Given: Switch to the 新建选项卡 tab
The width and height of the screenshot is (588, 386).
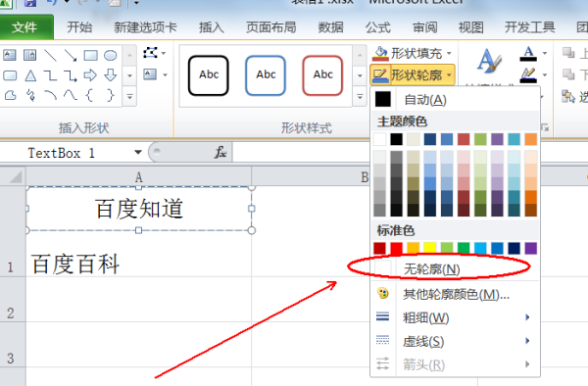Looking at the screenshot, I should click(x=145, y=27).
